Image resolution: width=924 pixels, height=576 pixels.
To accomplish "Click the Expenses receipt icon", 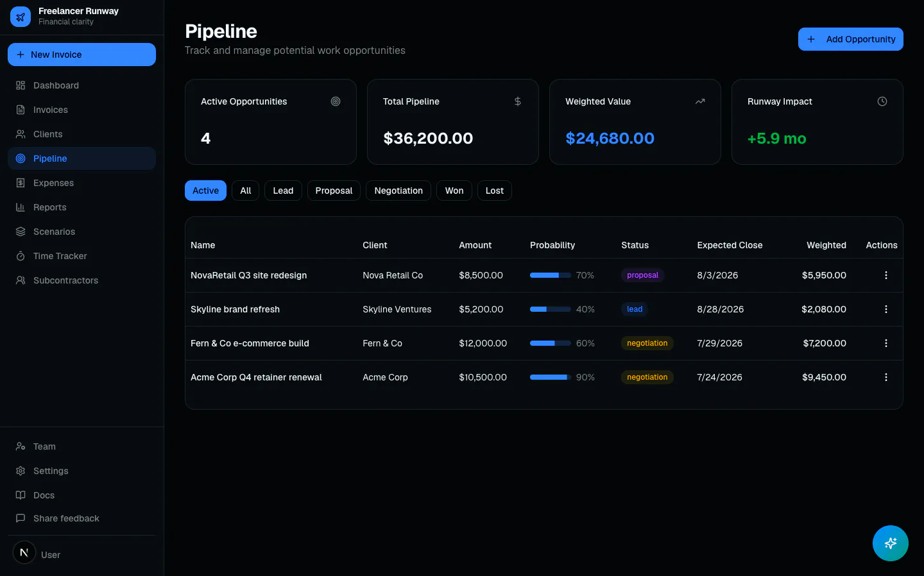I will pyautogui.click(x=21, y=183).
